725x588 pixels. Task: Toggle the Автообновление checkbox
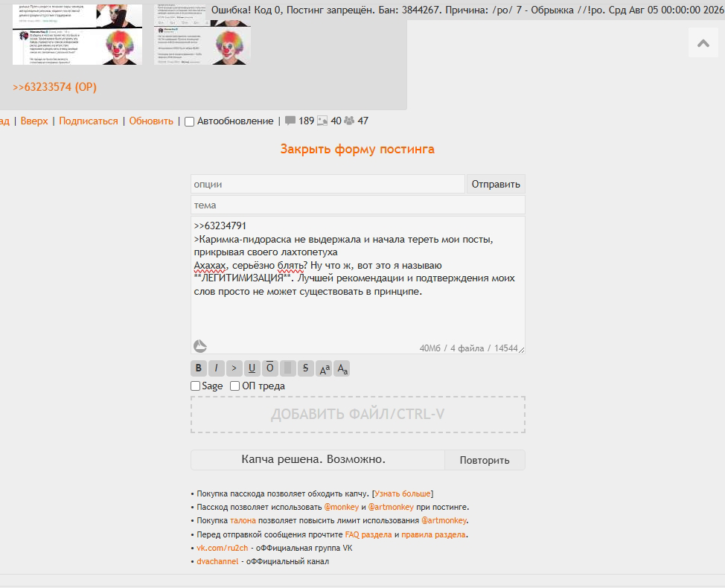189,121
